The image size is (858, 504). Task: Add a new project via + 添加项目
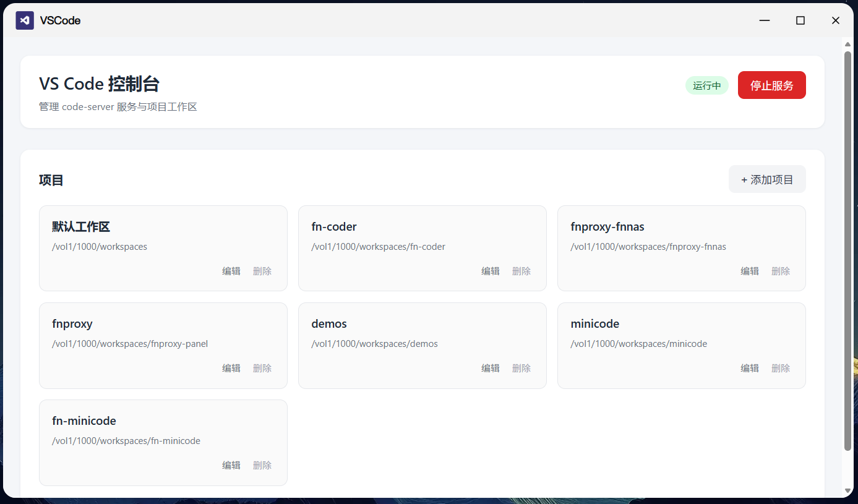(x=767, y=179)
